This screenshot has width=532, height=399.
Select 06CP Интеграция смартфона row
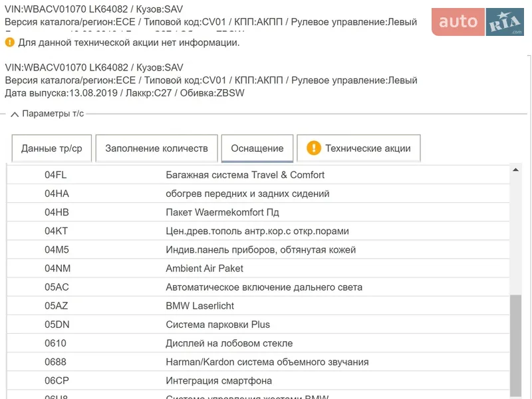tap(218, 380)
